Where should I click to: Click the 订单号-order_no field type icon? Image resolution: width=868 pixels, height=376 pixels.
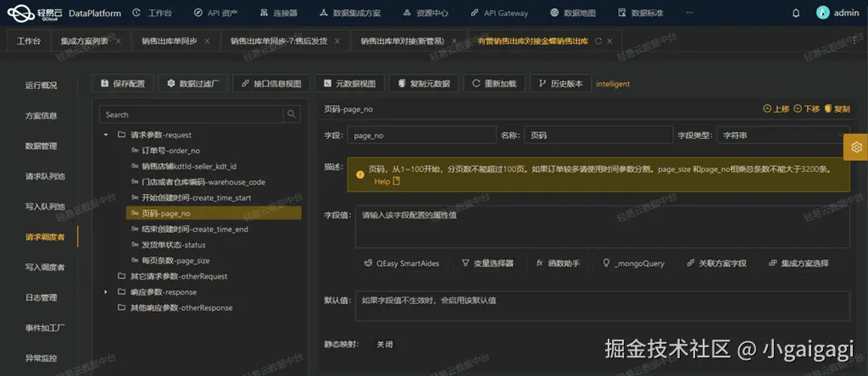click(135, 151)
